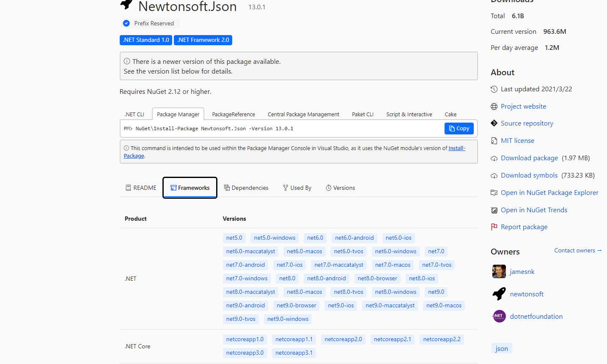Switch to PackageReference install tab
Screen dimensions: 607x364
[x=233, y=115]
